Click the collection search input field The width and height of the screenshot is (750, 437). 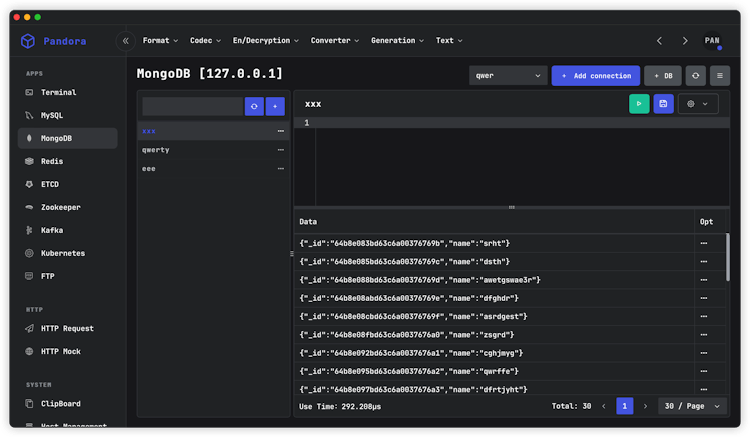pos(193,106)
